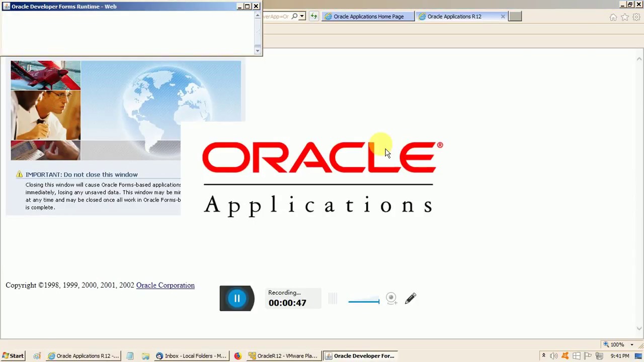Open a new blank browser tab
Viewport: 644px width, 362px height.
(515, 17)
